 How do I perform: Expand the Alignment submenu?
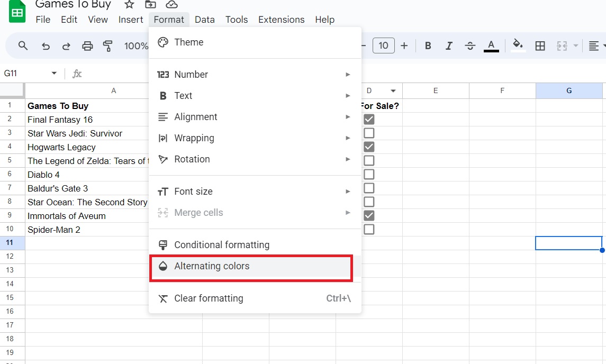pyautogui.click(x=255, y=117)
